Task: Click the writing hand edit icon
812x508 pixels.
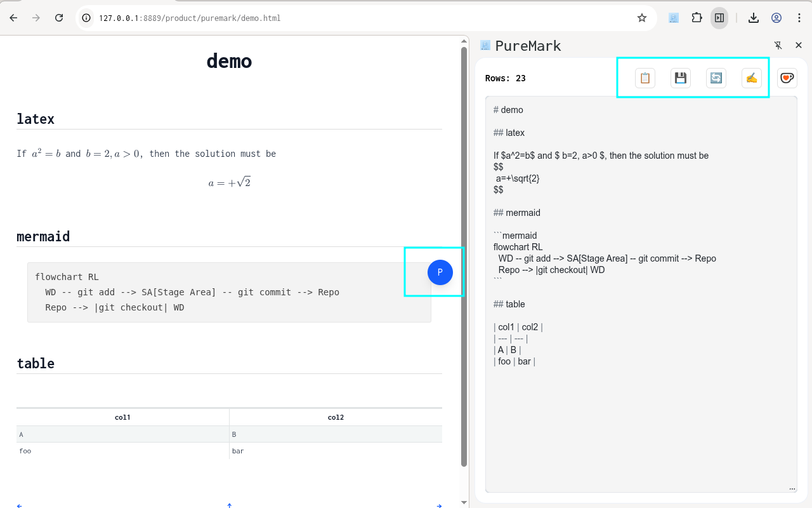Action: [x=752, y=78]
